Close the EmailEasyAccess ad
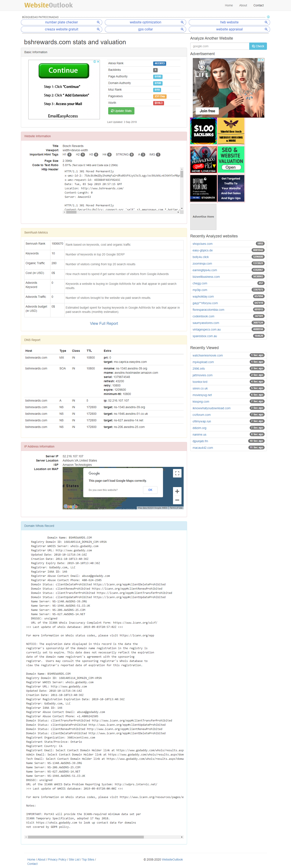This screenshot has width=291, height=868. (x=98, y=62)
